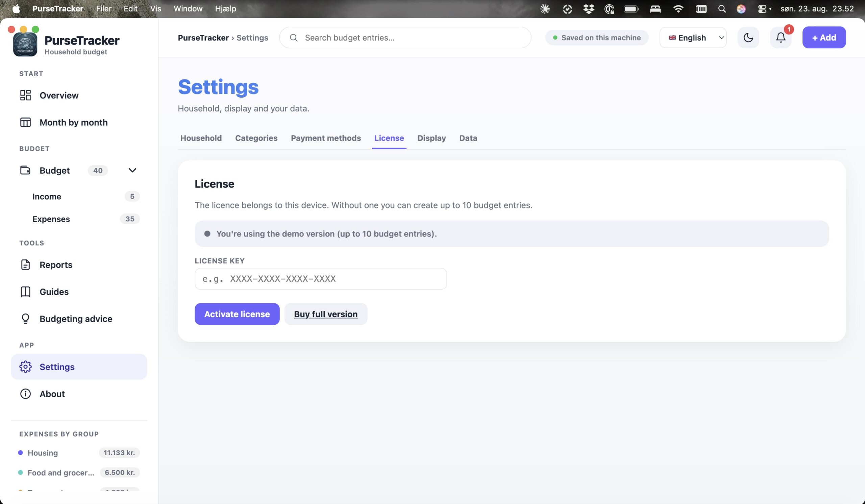This screenshot has height=504, width=865.
Task: Open the notifications bell
Action: [x=781, y=37]
